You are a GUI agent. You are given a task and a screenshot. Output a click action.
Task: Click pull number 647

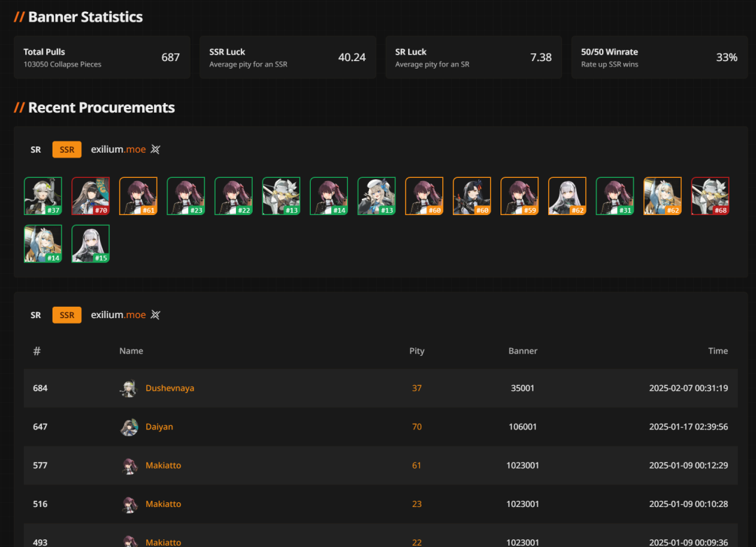(40, 427)
